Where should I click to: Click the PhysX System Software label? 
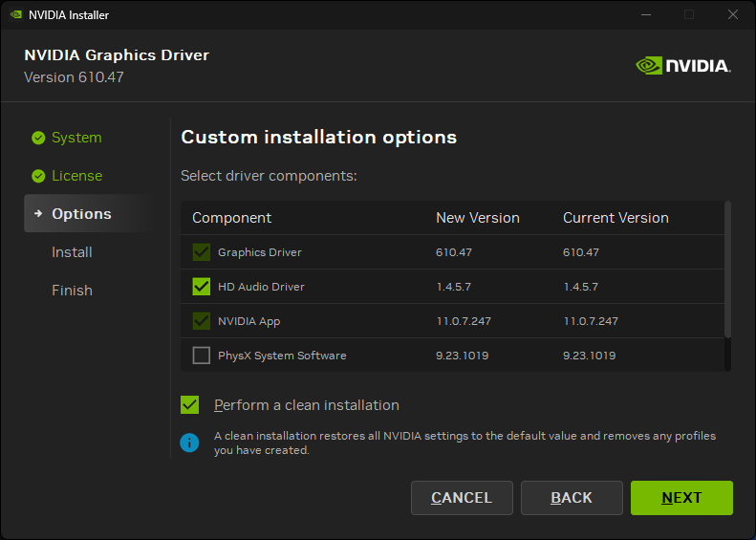(x=282, y=356)
